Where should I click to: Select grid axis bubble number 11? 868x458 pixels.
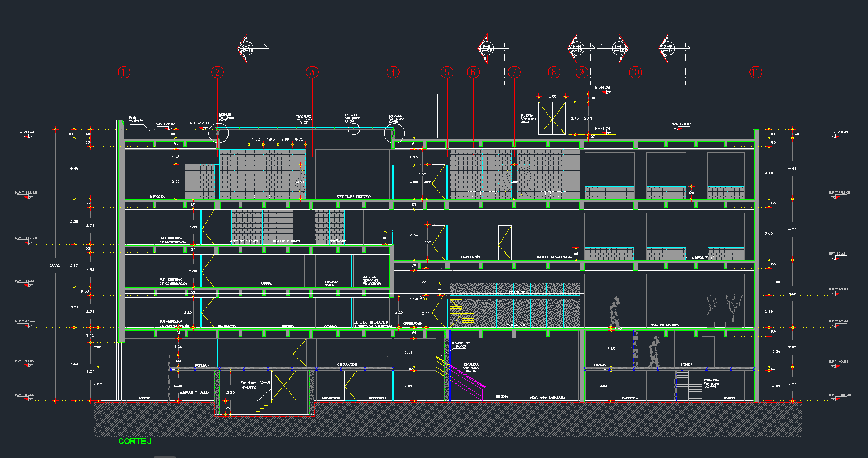pyautogui.click(x=756, y=72)
